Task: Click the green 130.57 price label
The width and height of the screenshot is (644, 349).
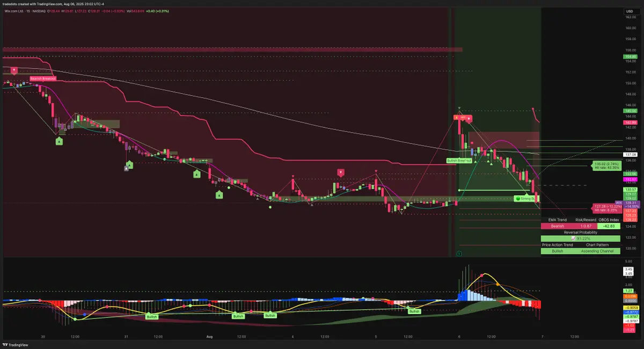Action: tap(630, 190)
